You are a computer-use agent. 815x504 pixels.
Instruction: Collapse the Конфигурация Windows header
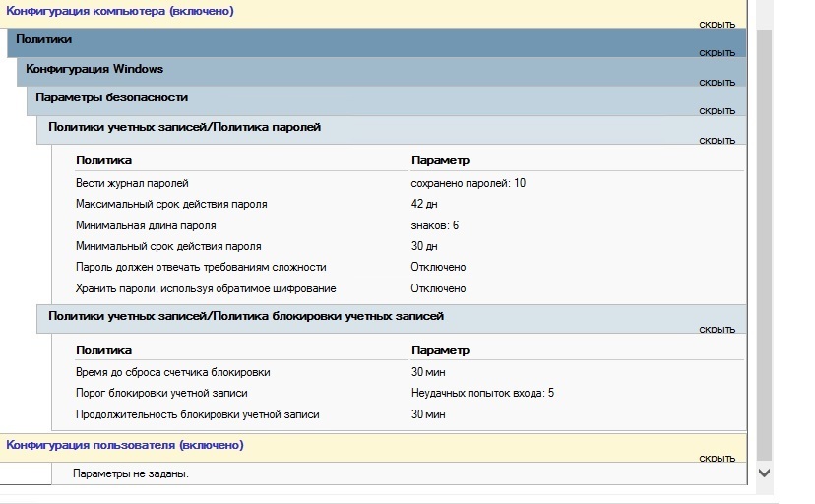click(94, 69)
